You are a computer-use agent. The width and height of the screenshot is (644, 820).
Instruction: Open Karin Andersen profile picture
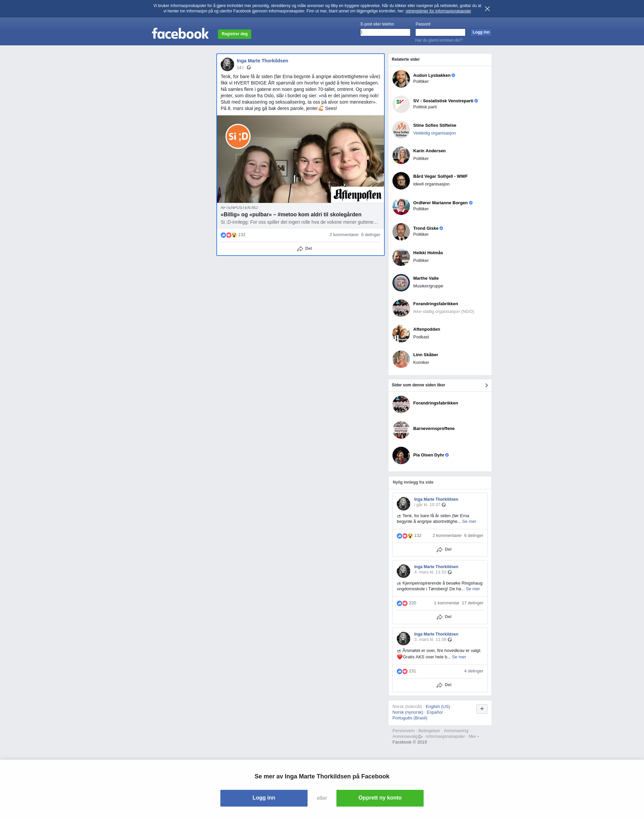401,155
